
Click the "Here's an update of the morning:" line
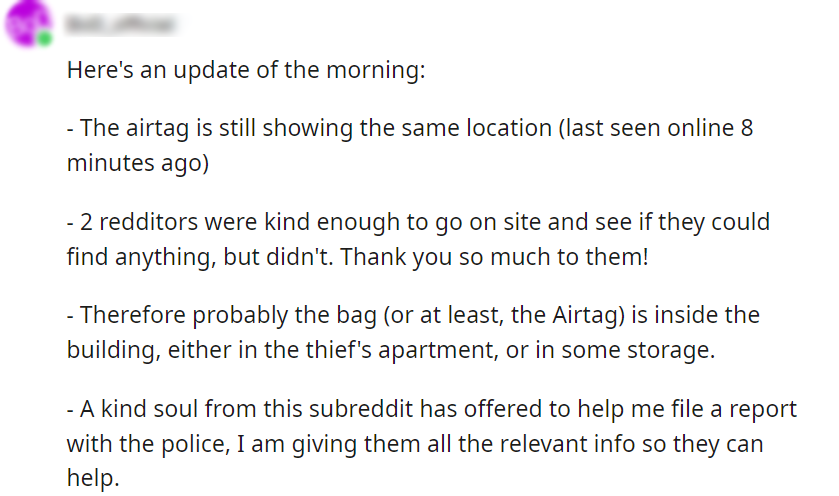click(x=246, y=71)
